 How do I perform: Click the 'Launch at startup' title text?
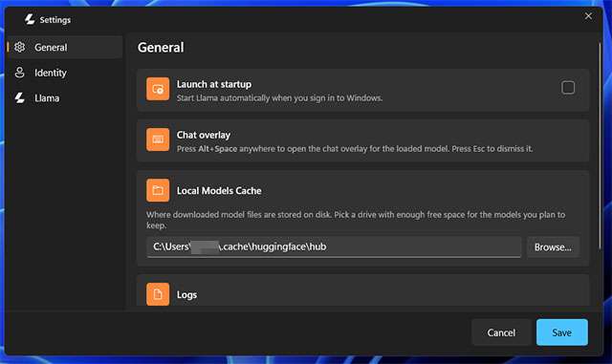[214, 84]
